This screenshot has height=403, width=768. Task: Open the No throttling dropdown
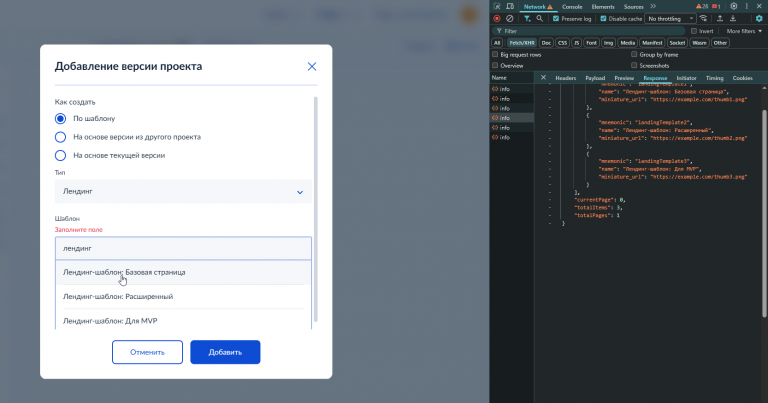tap(670, 19)
